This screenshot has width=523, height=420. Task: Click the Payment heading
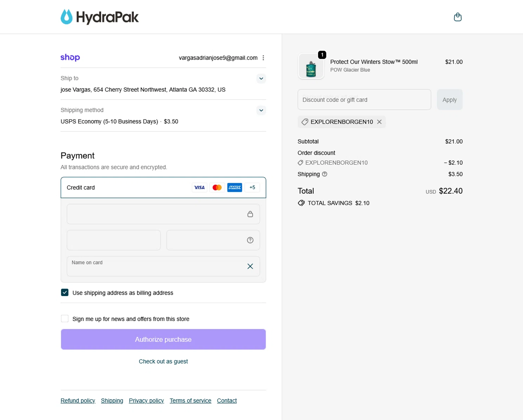(77, 156)
